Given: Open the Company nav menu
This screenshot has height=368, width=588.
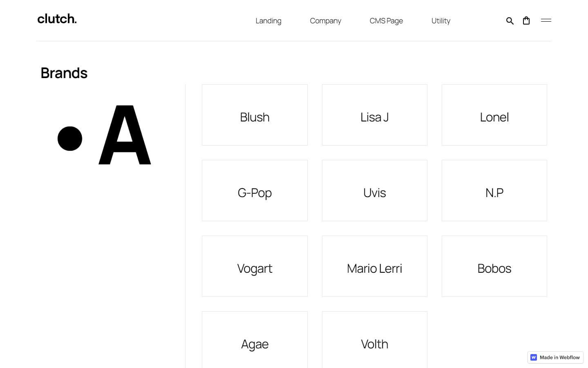Looking at the screenshot, I should click(x=325, y=21).
